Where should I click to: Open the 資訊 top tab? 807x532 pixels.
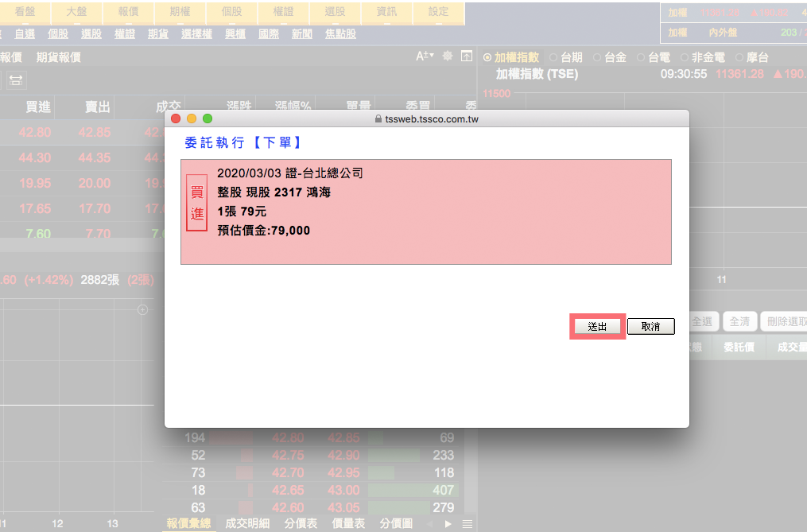[387, 12]
